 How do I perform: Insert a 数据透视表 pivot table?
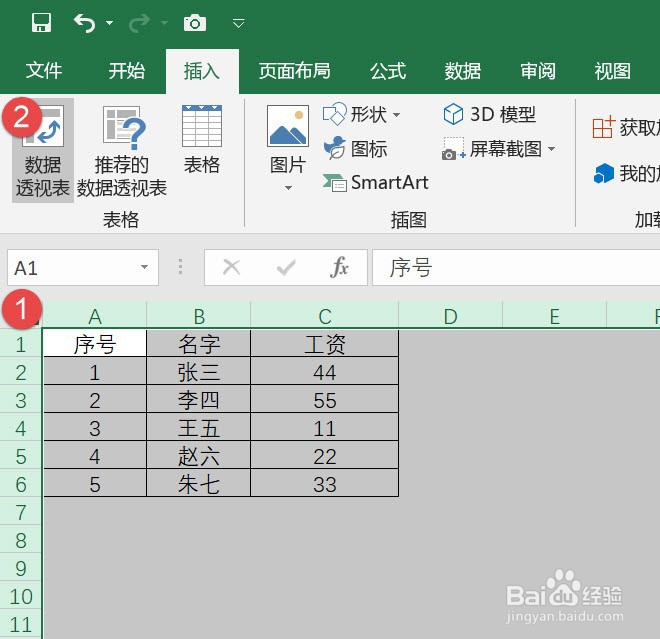(x=43, y=151)
